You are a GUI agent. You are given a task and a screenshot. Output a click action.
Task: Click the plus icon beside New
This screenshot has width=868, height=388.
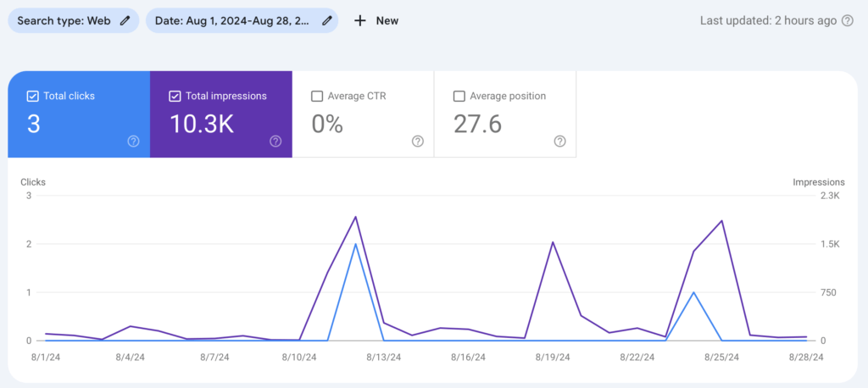pyautogui.click(x=360, y=20)
